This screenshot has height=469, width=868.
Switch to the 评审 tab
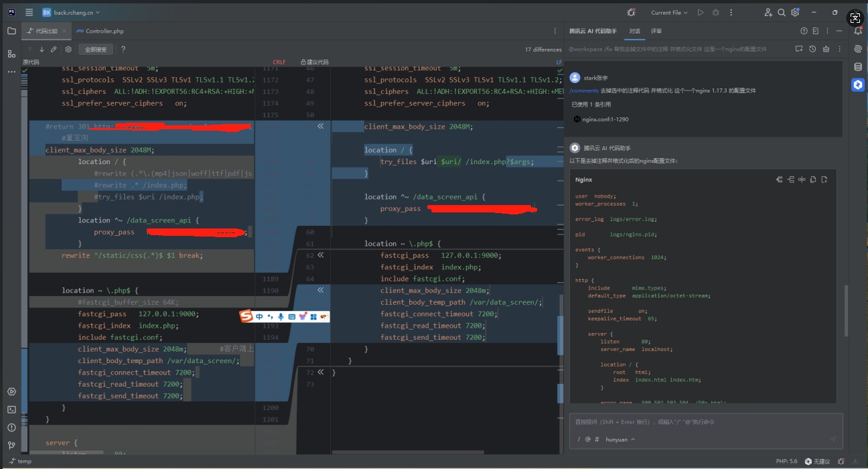coord(656,31)
